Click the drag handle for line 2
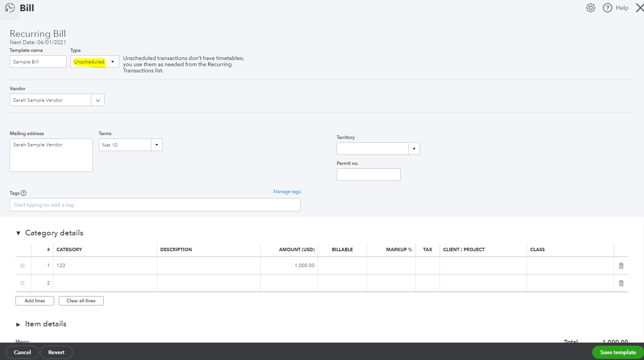 [x=22, y=283]
